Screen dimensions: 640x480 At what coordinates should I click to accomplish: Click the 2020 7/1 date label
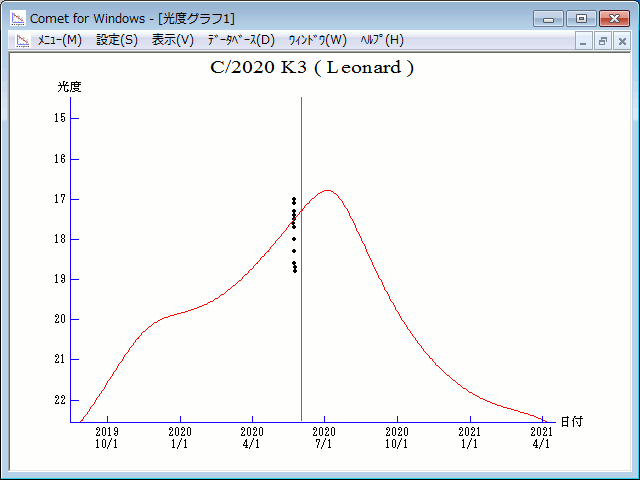point(324,438)
